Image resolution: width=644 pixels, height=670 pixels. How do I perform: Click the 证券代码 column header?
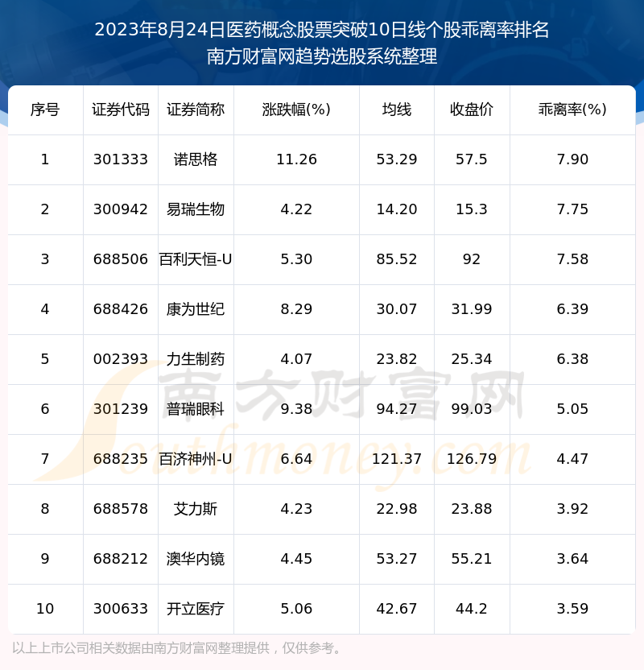tap(121, 110)
